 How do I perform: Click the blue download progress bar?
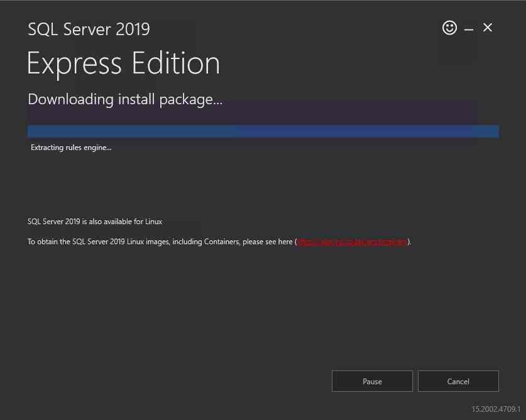pos(263,131)
